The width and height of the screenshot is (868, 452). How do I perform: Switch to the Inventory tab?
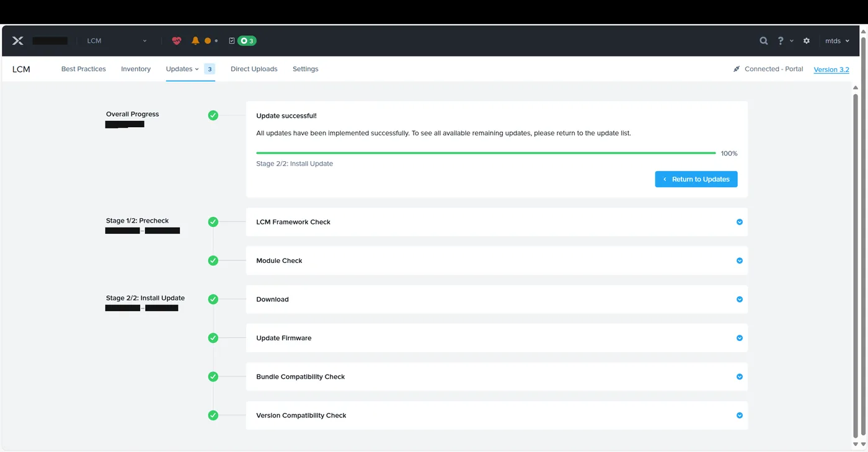tap(136, 69)
